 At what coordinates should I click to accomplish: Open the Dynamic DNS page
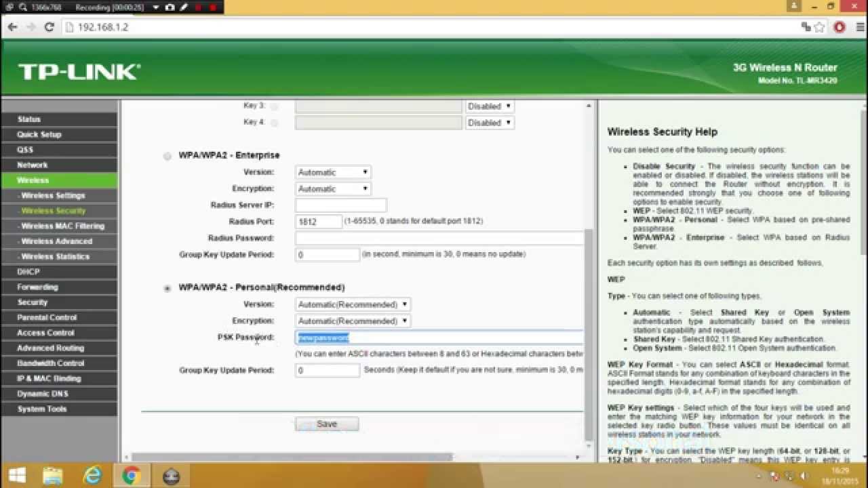pyautogui.click(x=59, y=394)
